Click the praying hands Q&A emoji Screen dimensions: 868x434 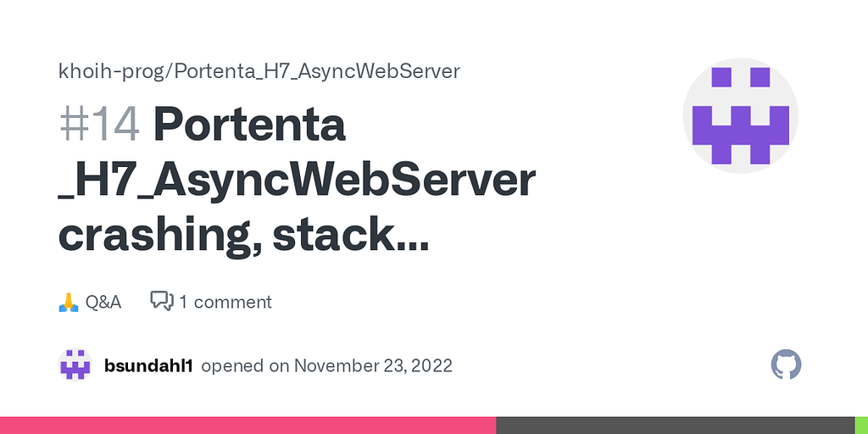point(69,303)
